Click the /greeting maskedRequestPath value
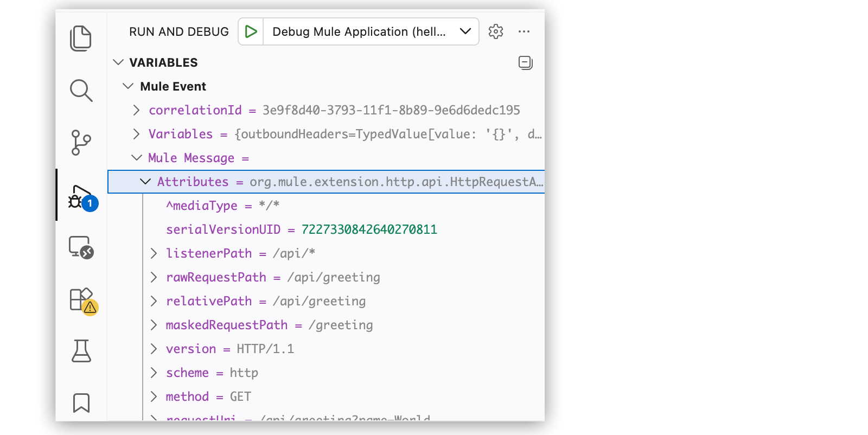The height and width of the screenshot is (435, 868). (x=341, y=325)
